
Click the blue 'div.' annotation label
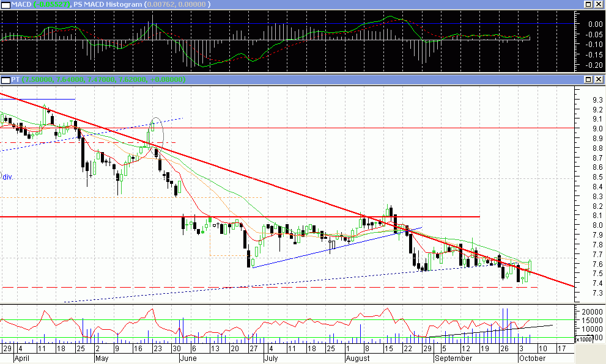(x=8, y=177)
